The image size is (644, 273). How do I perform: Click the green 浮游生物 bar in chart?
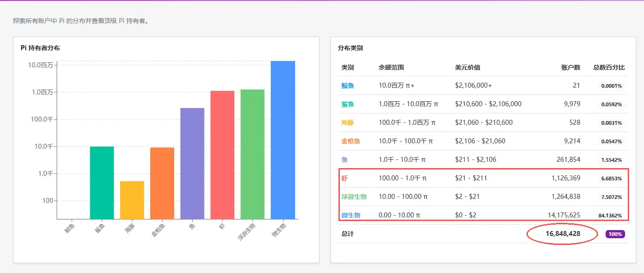[x=253, y=154]
